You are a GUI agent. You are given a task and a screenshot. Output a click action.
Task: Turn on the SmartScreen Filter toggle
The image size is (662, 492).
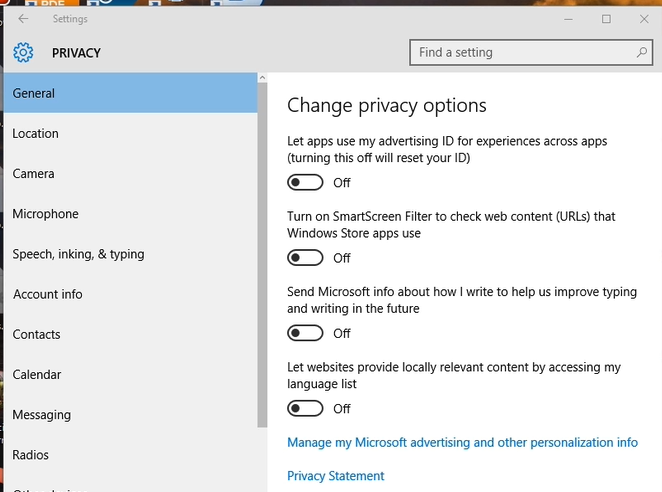[305, 258]
